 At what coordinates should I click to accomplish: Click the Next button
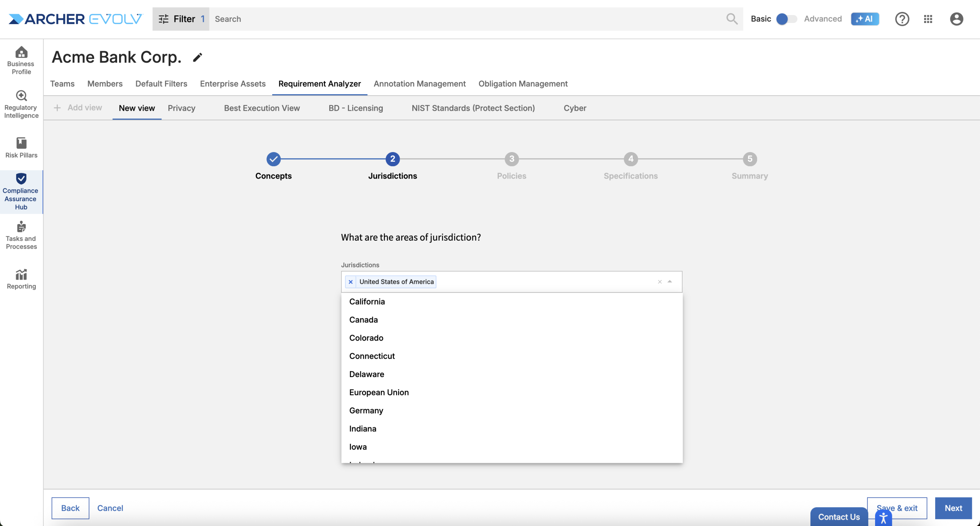coord(953,508)
